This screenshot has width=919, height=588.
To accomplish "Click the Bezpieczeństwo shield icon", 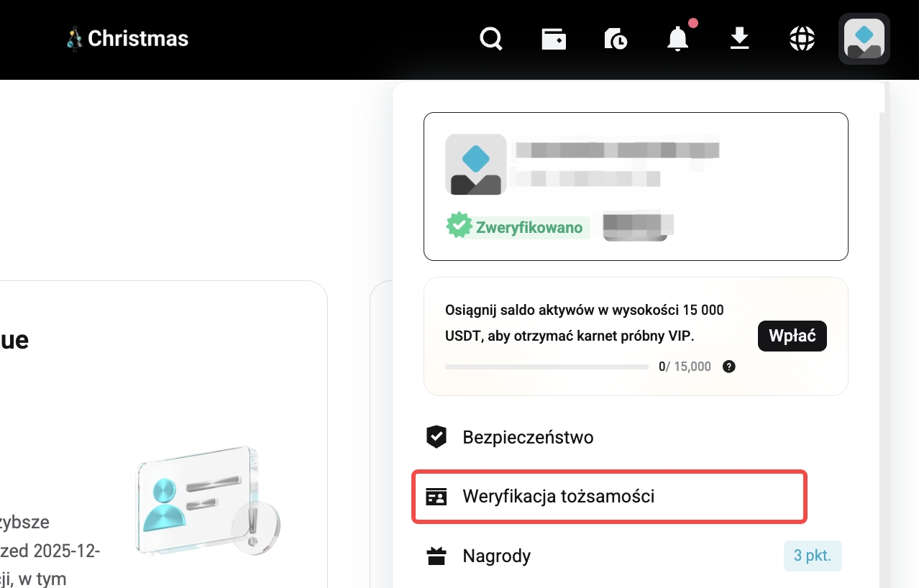I will pyautogui.click(x=436, y=436).
